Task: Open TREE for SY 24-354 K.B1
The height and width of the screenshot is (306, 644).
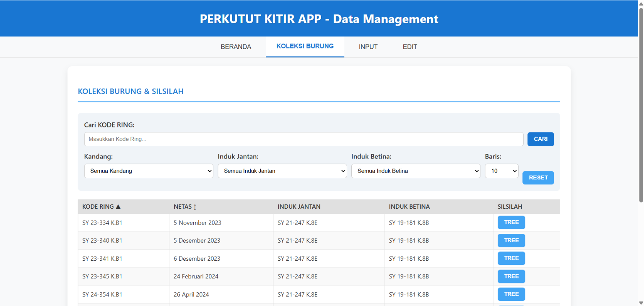Action: point(511,294)
